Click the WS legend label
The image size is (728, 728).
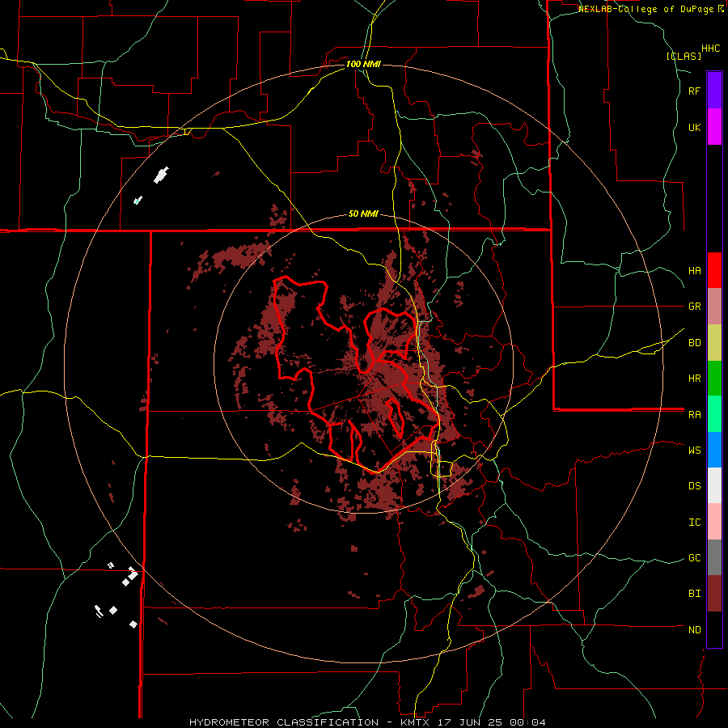point(695,451)
